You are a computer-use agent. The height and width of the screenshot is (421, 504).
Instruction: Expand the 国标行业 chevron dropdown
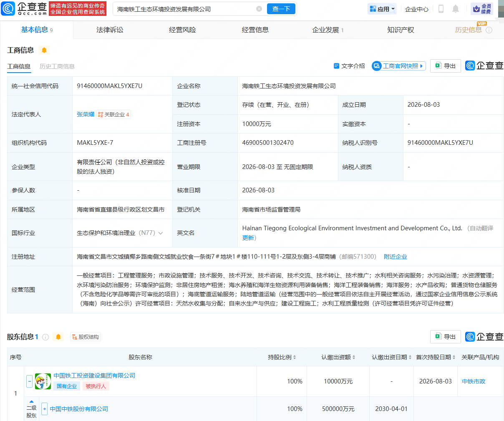(161, 233)
